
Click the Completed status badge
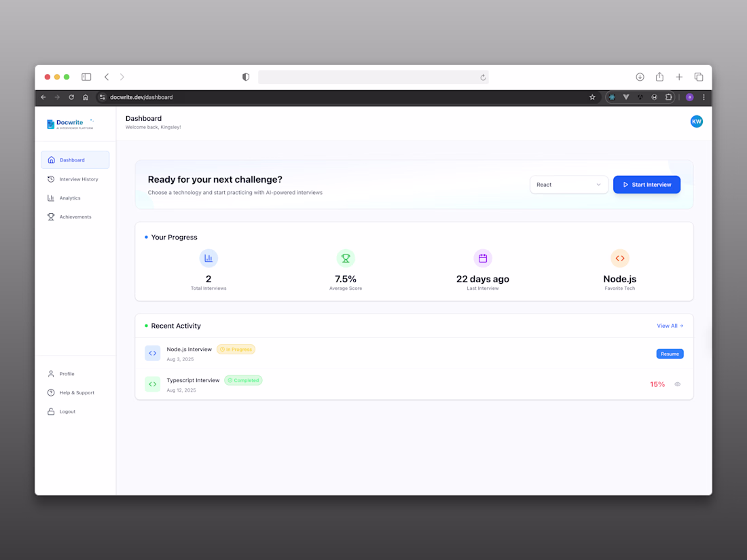(243, 381)
